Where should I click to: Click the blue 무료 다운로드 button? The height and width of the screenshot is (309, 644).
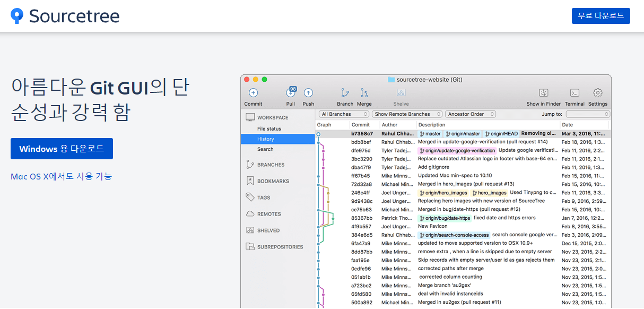pos(601,16)
